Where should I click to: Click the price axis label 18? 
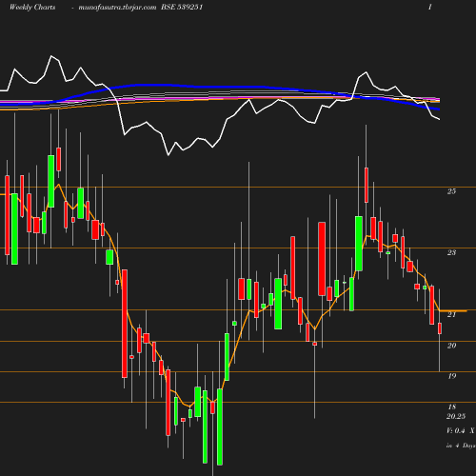(x=452, y=407)
